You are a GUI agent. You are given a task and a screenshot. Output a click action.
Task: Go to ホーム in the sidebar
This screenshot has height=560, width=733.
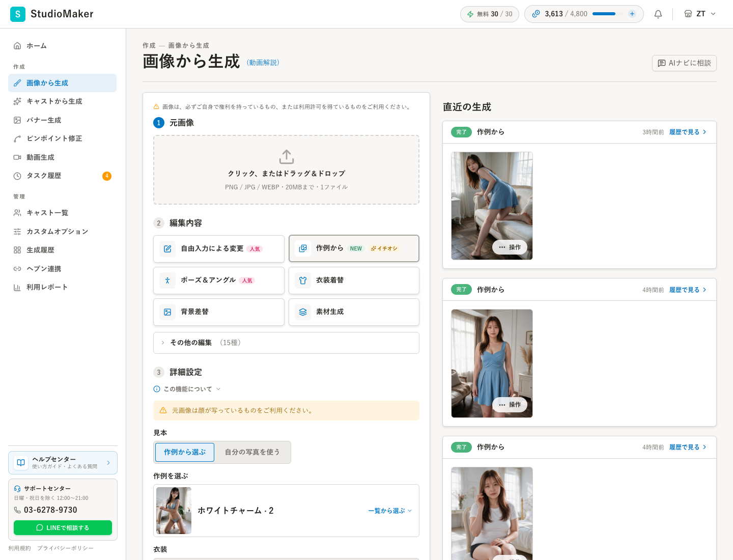[x=62, y=46]
